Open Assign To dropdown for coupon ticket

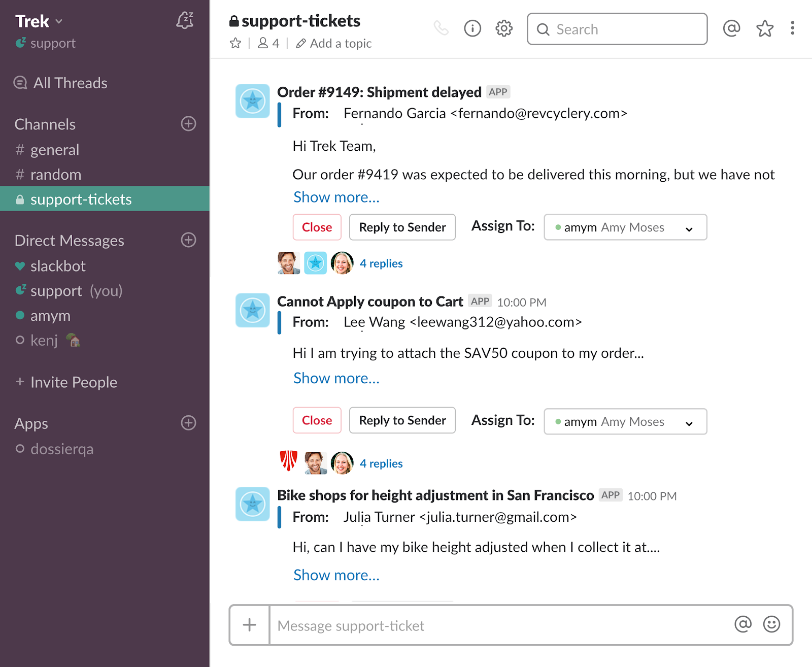[x=625, y=421]
